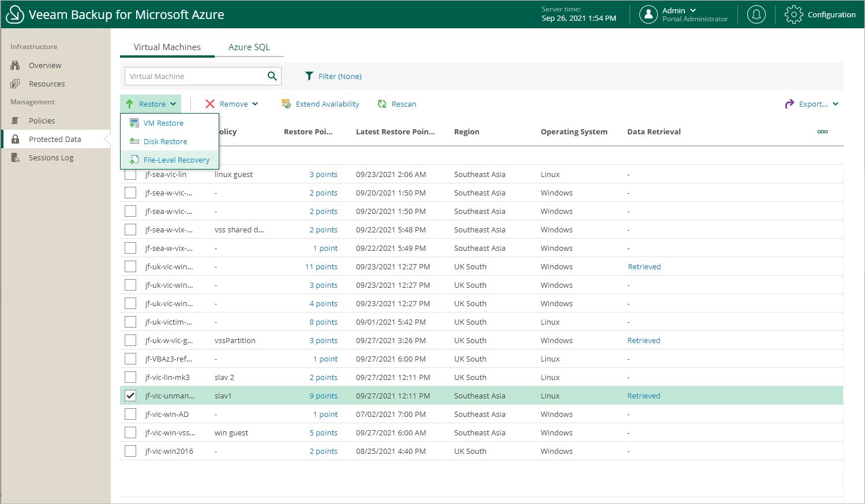Open the column chooser icon
The width and height of the screenshot is (865, 504).
(822, 131)
